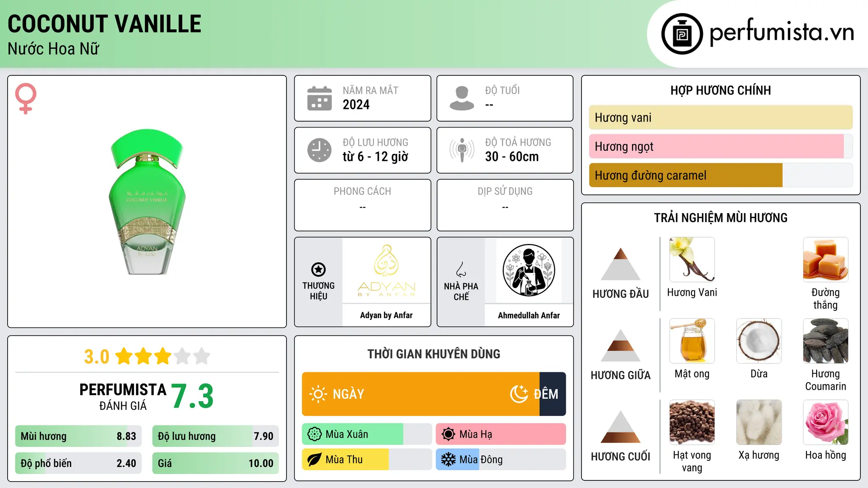Viewport: 868px width, 488px height.
Task: Click the Trải nghiệm mùi hương heading
Action: 721,218
